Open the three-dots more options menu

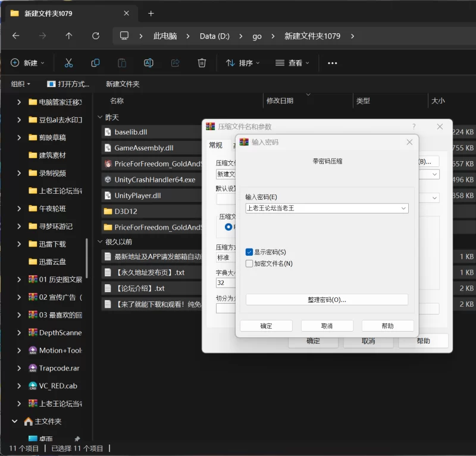click(x=333, y=63)
